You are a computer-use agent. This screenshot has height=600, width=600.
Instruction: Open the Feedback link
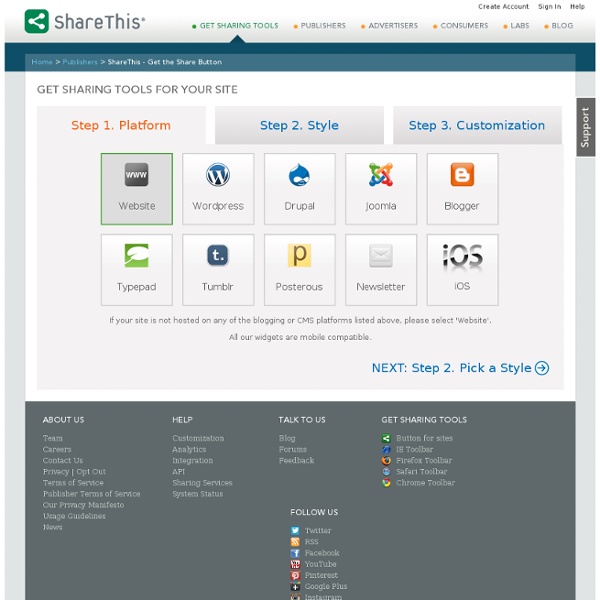[297, 460]
